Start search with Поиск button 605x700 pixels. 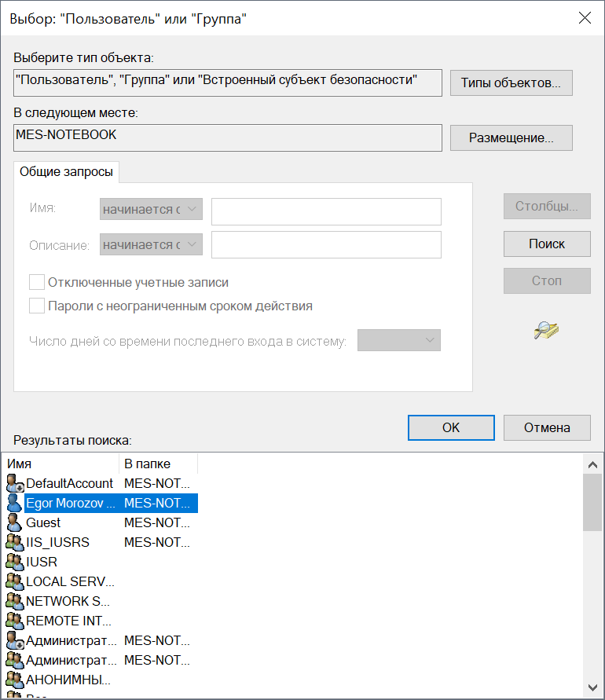click(547, 244)
